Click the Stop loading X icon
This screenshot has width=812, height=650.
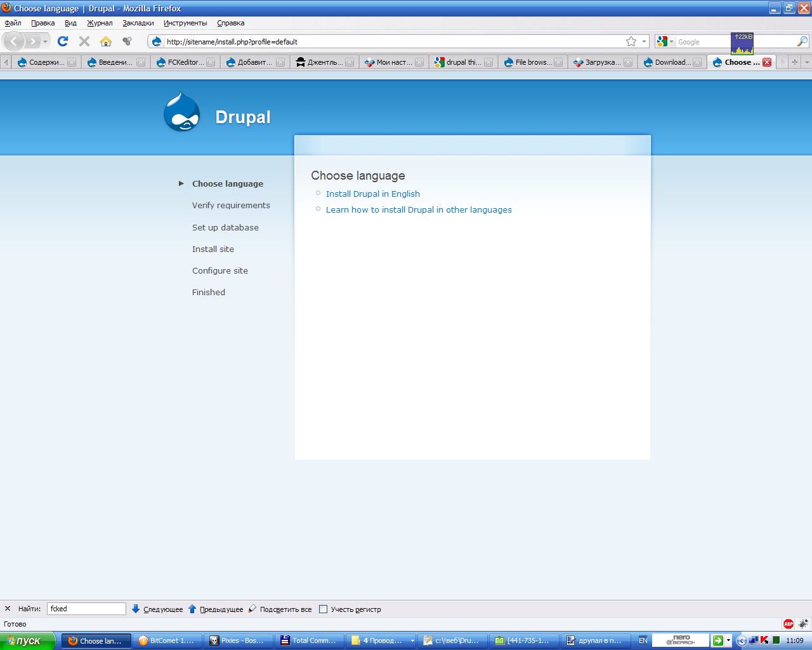pos(84,41)
